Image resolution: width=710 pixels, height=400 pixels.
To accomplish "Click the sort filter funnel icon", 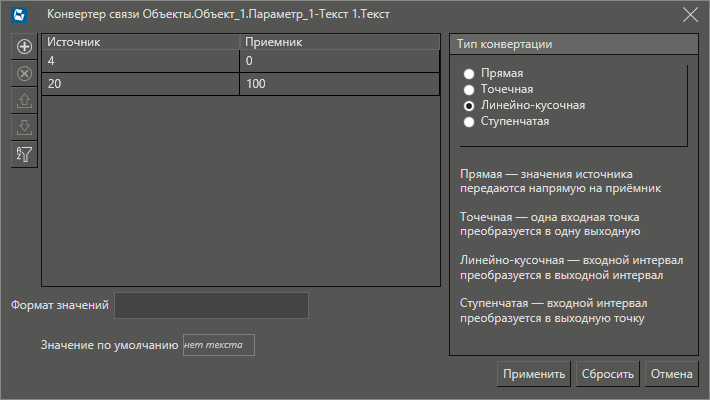I will click(25, 154).
